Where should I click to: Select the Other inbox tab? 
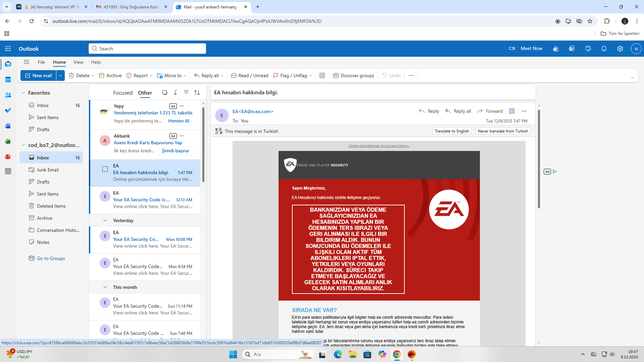[x=145, y=93]
